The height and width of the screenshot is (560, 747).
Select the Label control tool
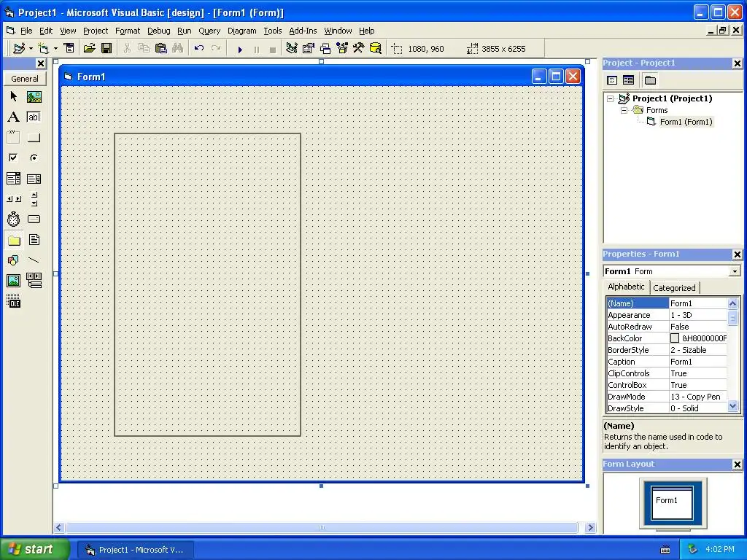(13, 117)
